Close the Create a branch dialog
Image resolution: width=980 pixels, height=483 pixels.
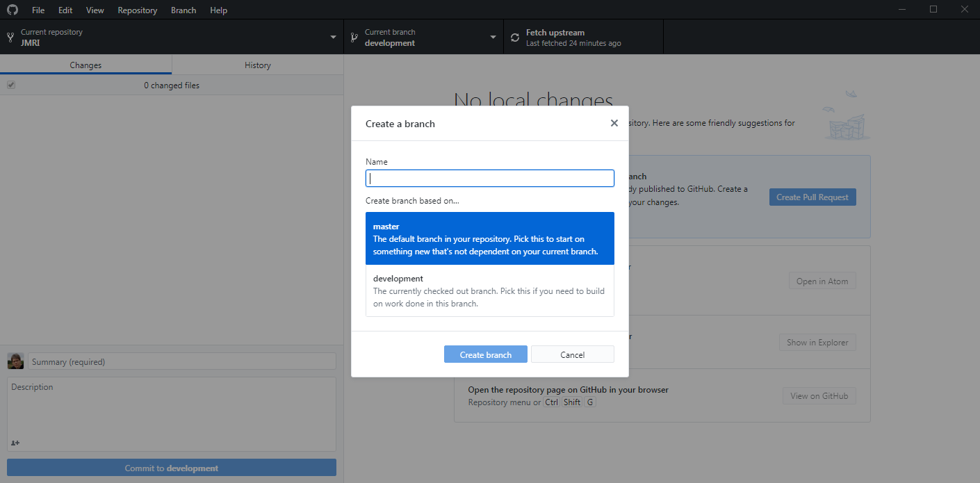coord(614,123)
